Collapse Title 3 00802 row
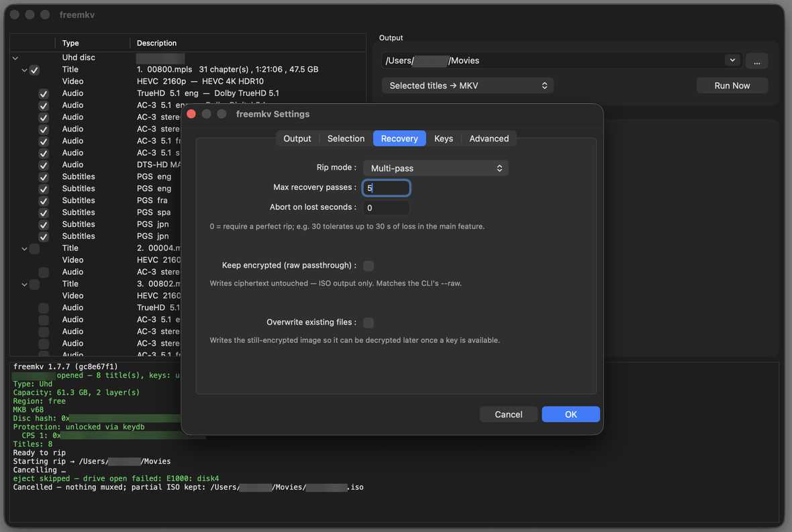The width and height of the screenshot is (792, 532). click(24, 284)
